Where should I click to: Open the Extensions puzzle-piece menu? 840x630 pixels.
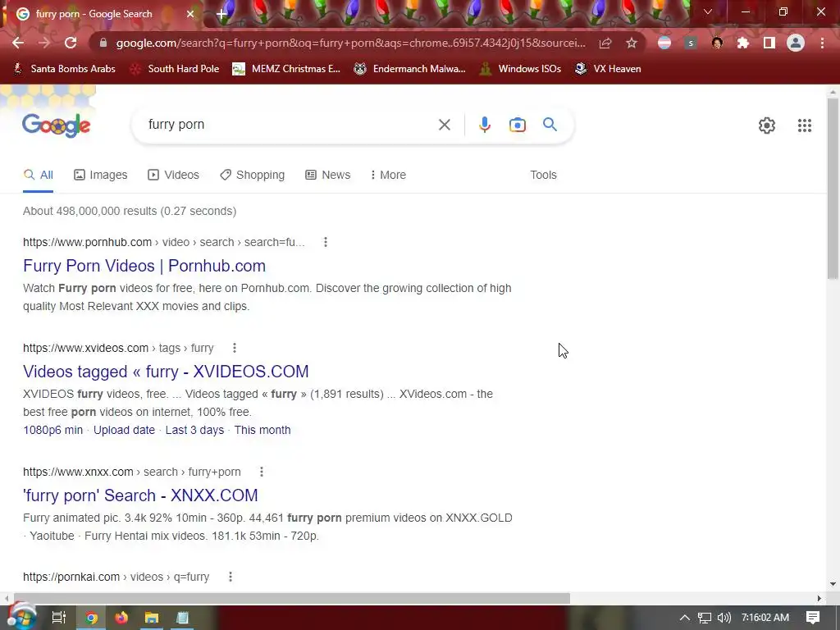tap(743, 43)
